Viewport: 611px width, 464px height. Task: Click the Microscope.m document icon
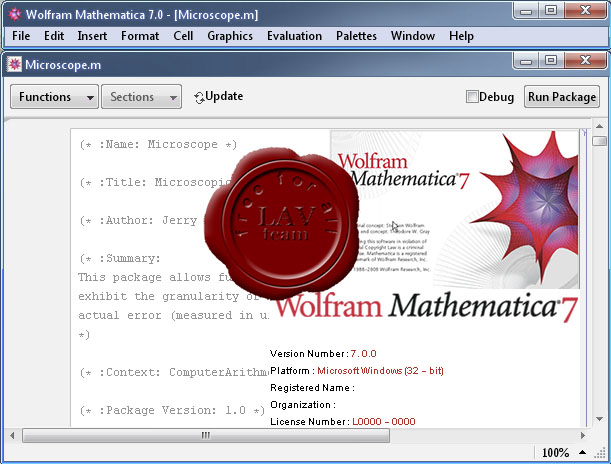[14, 64]
